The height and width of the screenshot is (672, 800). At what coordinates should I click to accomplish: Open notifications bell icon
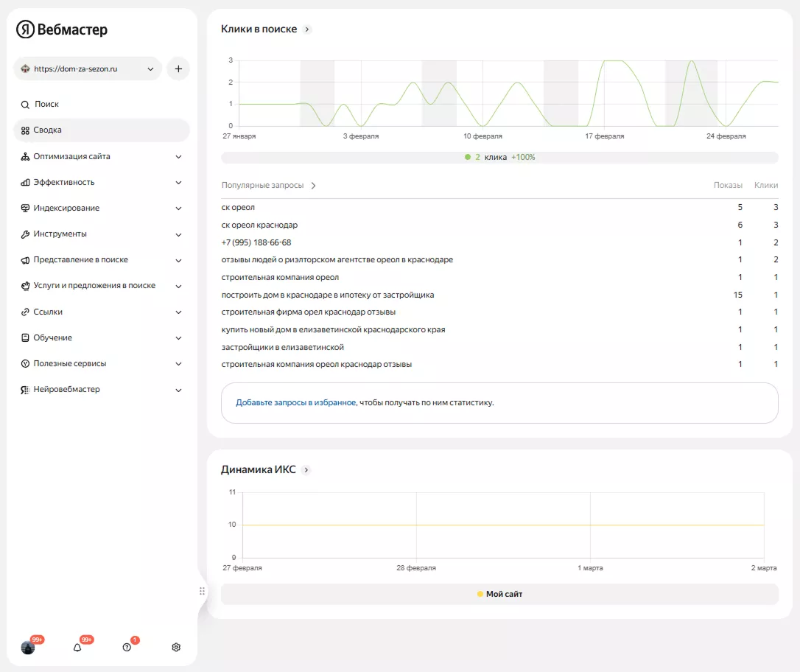(77, 648)
